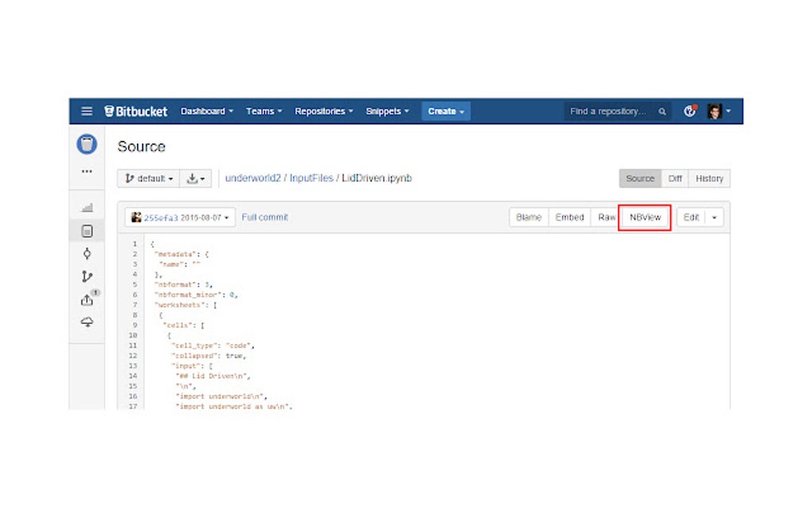
Task: Open the ellipsis more-options icon in sidebar
Action: pyautogui.click(x=87, y=171)
